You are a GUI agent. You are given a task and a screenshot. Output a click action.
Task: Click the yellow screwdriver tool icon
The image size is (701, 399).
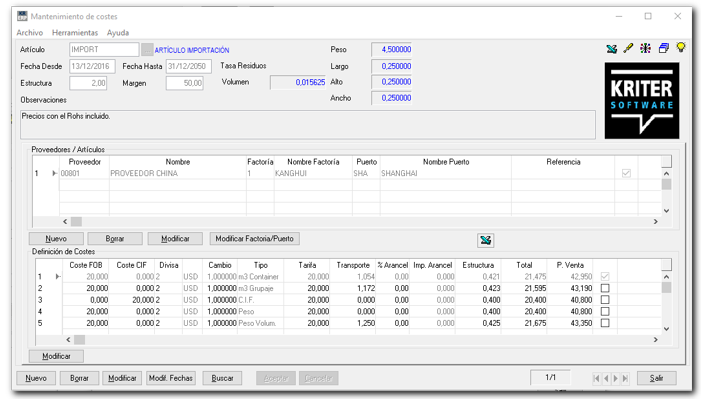coord(629,48)
